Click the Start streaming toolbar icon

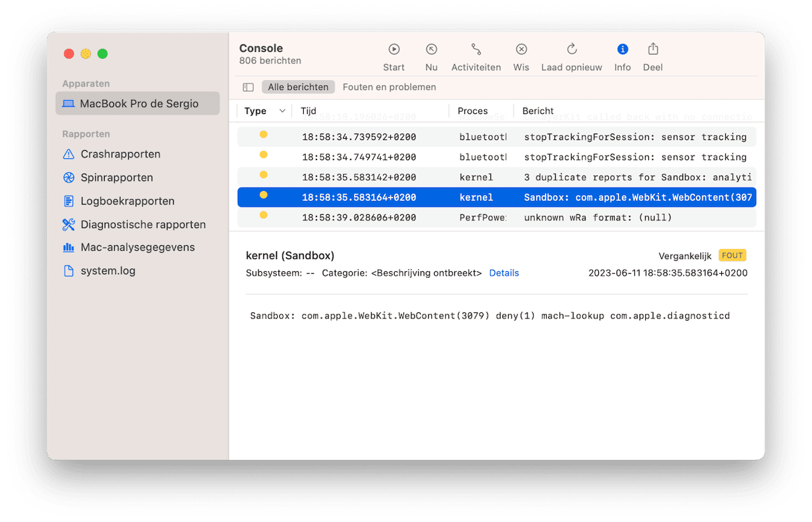[394, 49]
